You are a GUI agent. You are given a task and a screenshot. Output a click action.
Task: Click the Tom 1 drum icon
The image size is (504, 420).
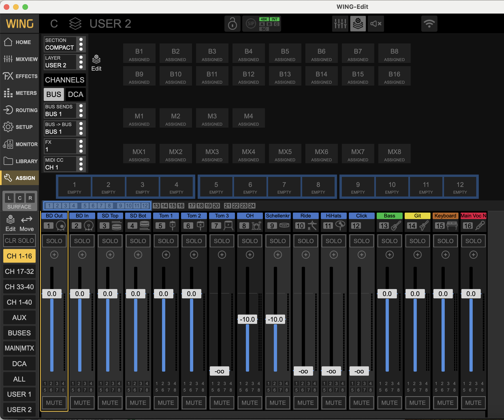click(x=173, y=226)
